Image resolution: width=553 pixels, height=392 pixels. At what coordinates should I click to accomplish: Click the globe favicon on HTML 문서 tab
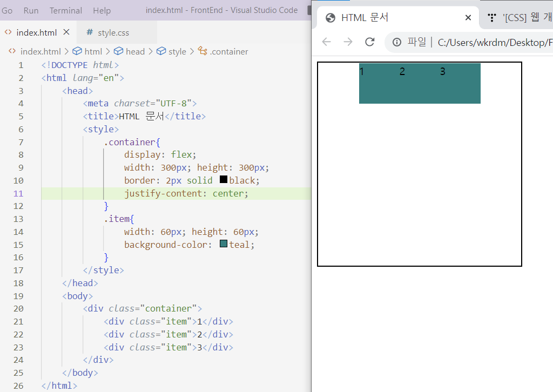click(x=331, y=18)
